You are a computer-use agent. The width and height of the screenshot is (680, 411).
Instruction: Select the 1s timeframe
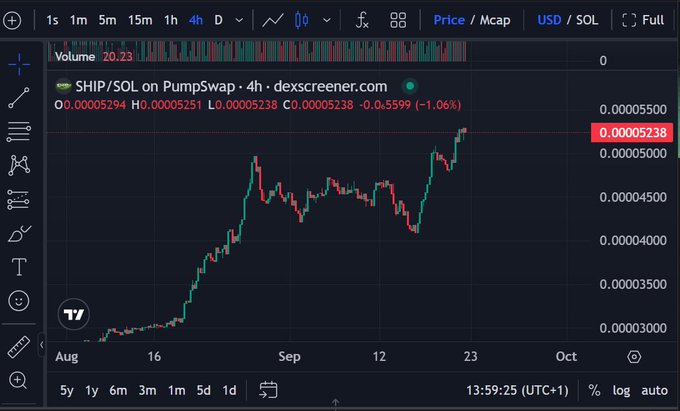[x=52, y=20]
